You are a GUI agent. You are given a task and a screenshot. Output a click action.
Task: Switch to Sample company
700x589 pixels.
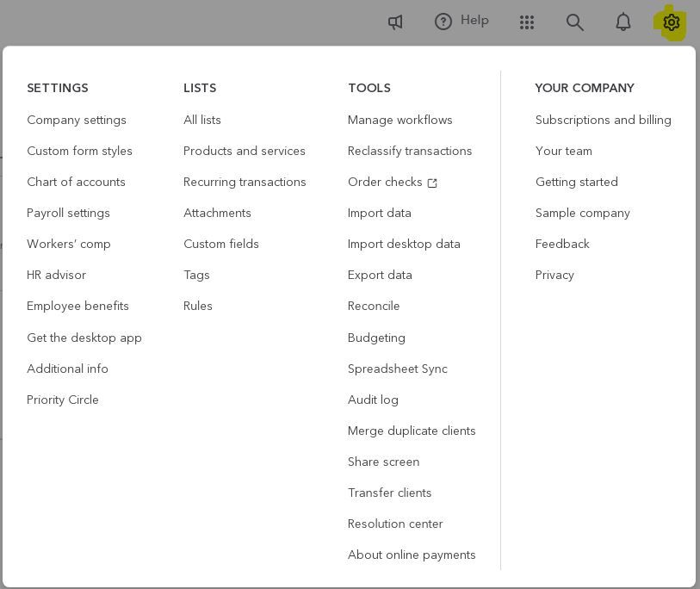582,214
